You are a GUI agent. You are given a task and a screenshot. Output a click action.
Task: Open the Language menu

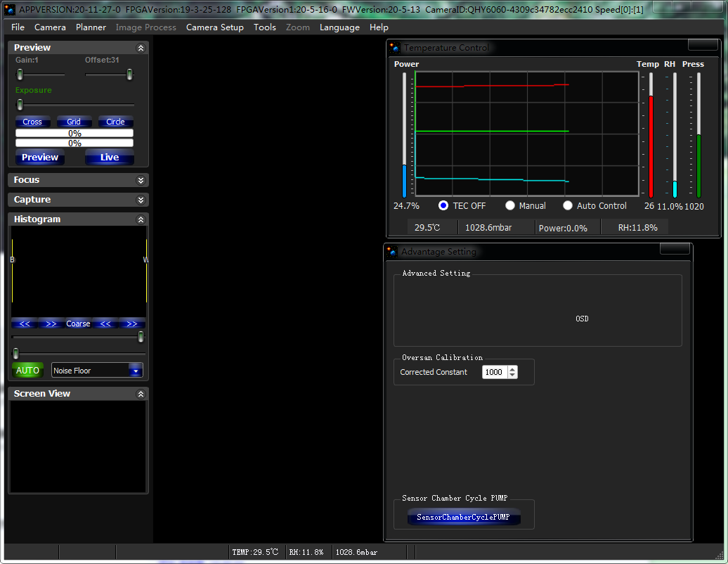(x=339, y=27)
